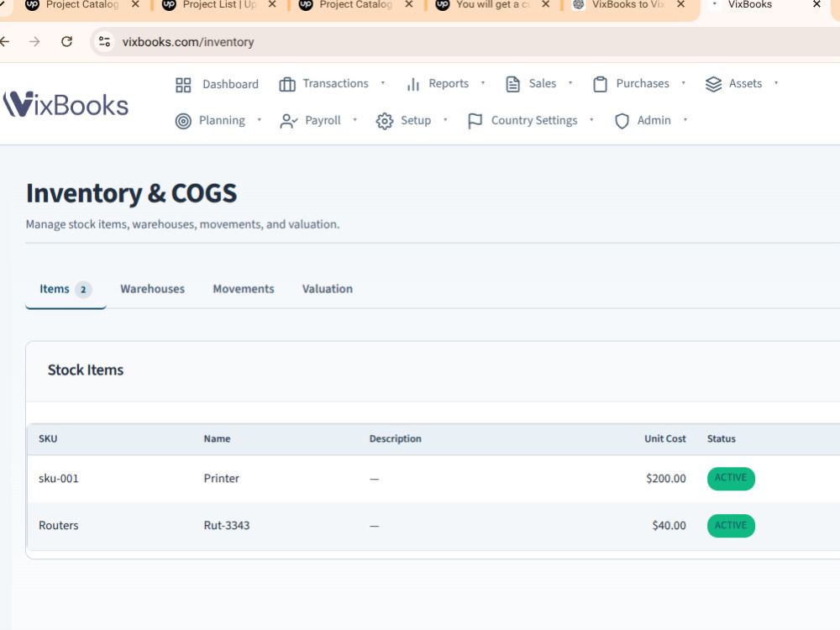Click the 'Printer' item name
This screenshot has height=630, width=840.
click(221, 479)
